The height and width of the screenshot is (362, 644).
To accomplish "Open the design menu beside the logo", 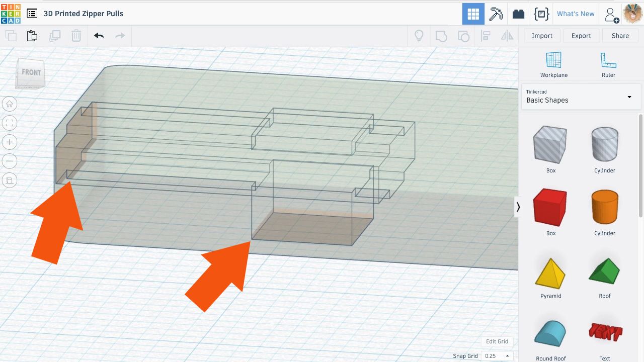I will point(32,14).
